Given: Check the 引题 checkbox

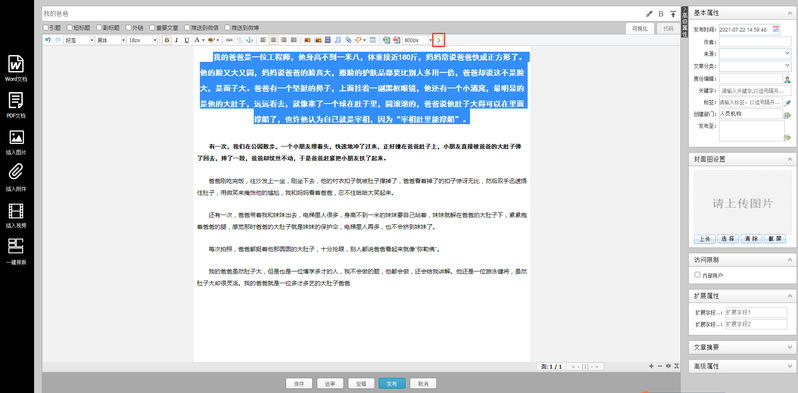Looking at the screenshot, I should coord(46,27).
